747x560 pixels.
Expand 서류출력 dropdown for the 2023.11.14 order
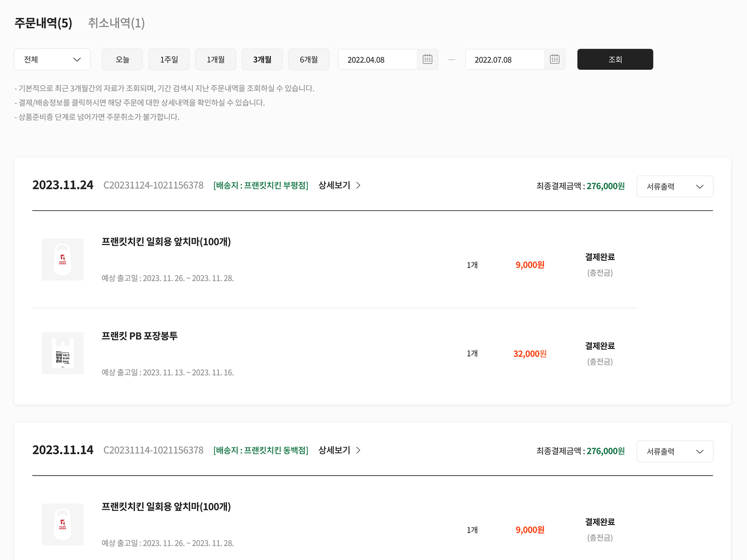coord(674,451)
